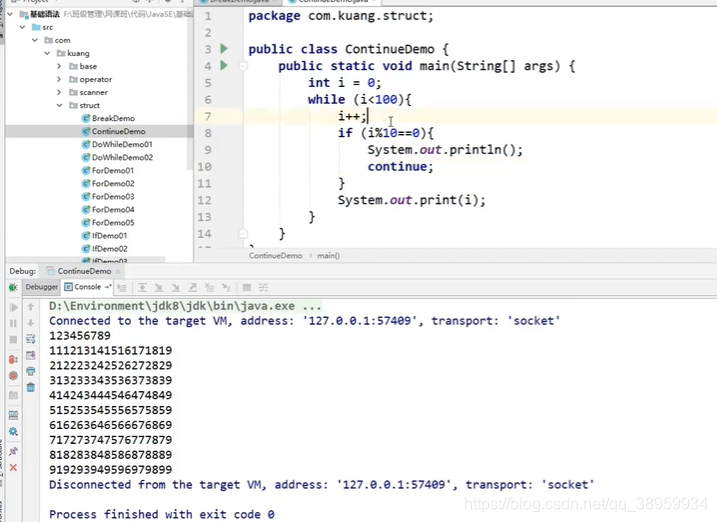Switch to the Console tab
This screenshot has height=522, width=717.
click(x=88, y=287)
